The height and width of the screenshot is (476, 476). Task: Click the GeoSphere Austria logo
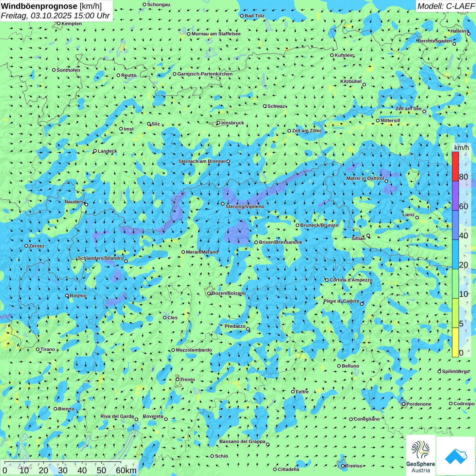point(421,455)
